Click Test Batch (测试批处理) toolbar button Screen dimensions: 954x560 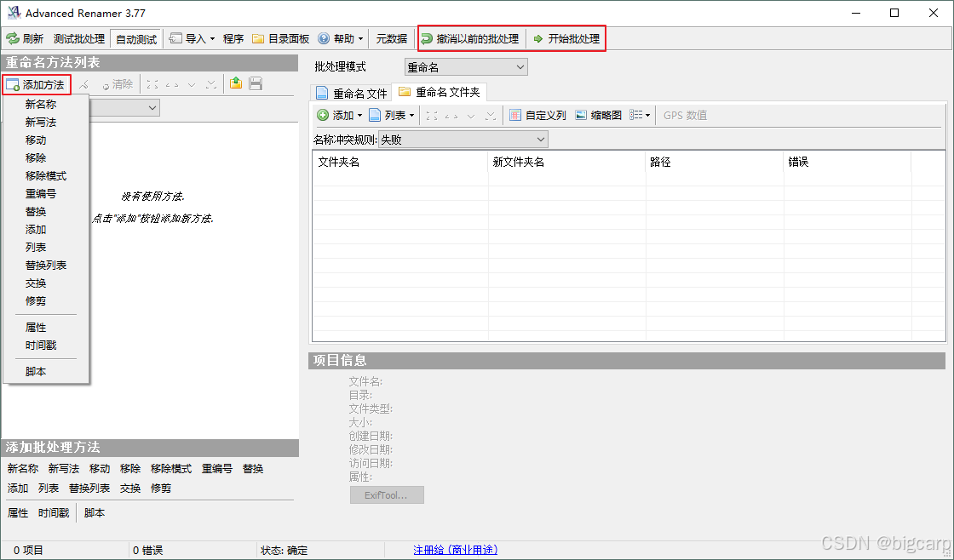click(79, 39)
